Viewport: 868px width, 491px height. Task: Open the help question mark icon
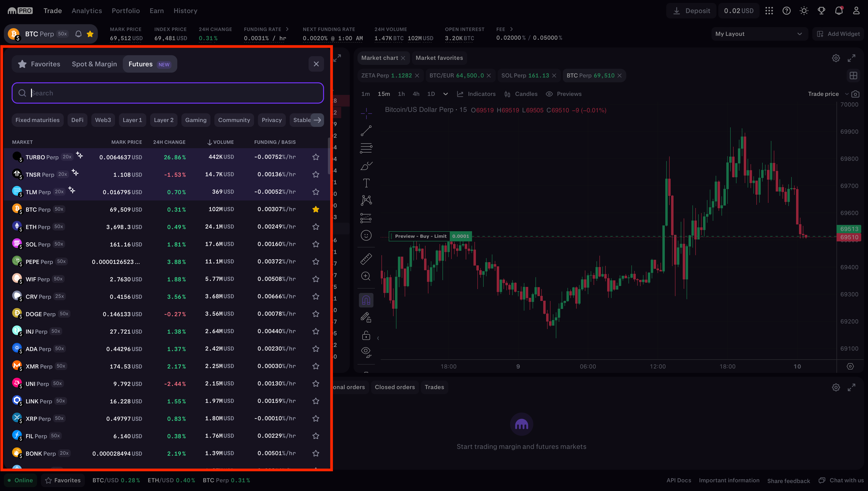pyautogui.click(x=786, y=11)
